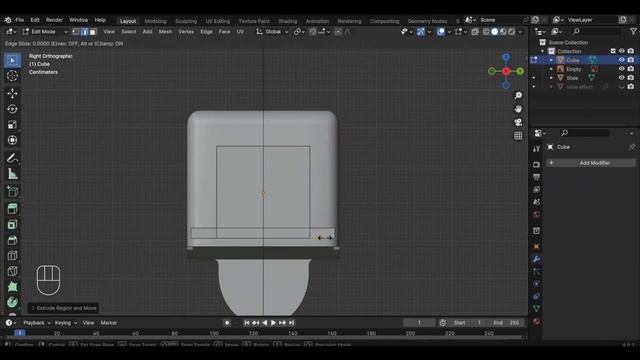Hide the Empty object in outliner

pos(621,69)
